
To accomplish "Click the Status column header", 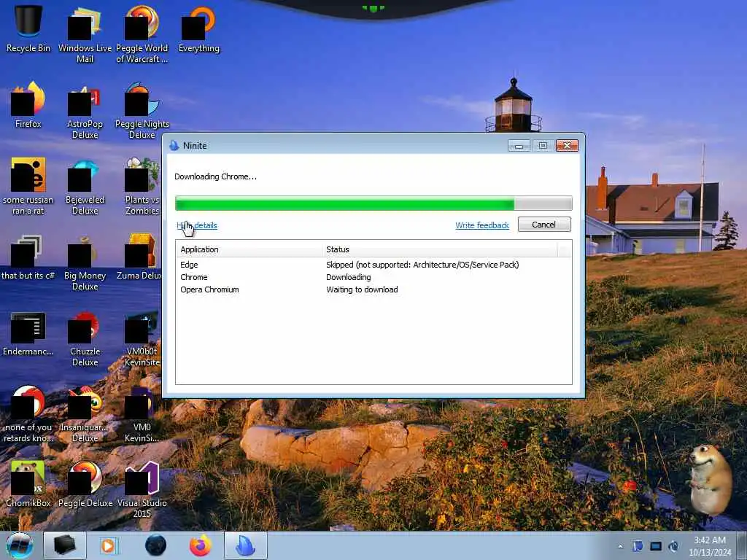I will [439, 249].
